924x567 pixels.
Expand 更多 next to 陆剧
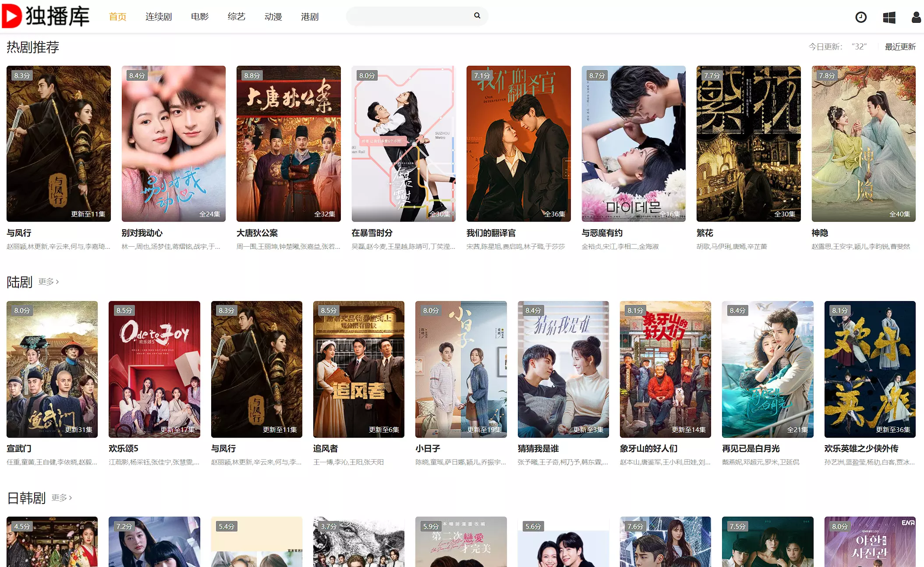click(48, 282)
